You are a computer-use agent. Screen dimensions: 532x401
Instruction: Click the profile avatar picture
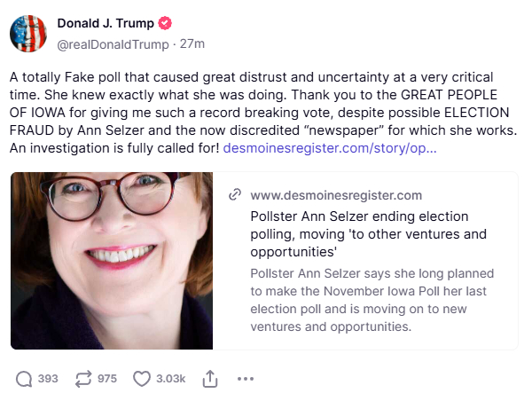(27, 33)
